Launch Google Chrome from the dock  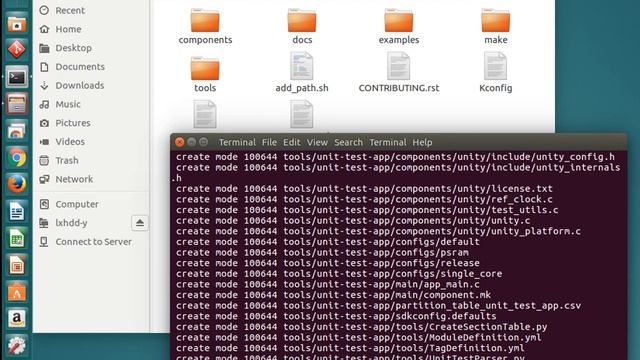point(17,158)
